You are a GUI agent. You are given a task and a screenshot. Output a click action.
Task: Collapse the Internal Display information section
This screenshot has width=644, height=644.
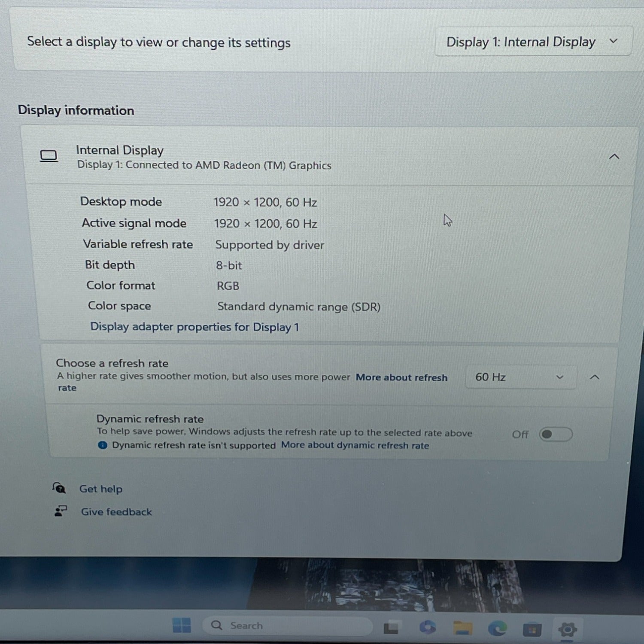(x=614, y=157)
